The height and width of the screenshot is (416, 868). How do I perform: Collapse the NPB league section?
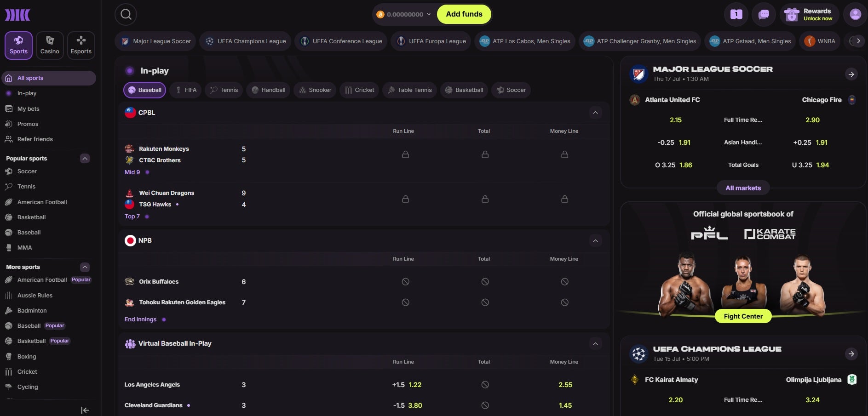pos(595,240)
